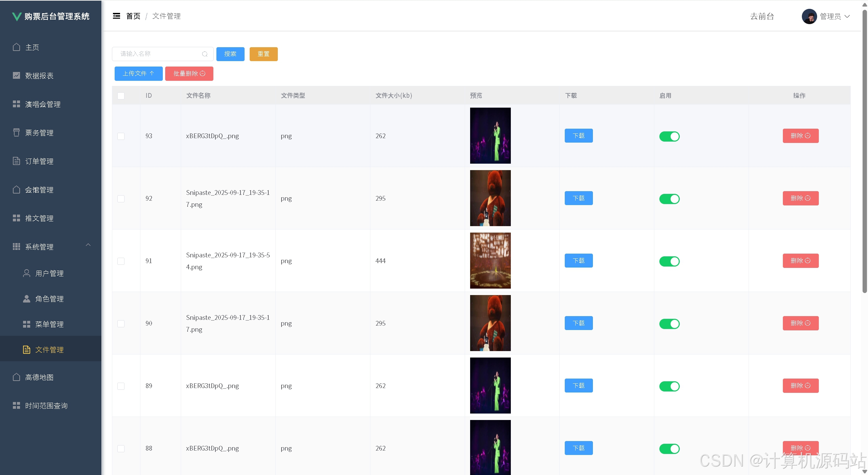Screen dimensions: 868x475
Task: Click the 去前台 link in header
Action: point(762,16)
